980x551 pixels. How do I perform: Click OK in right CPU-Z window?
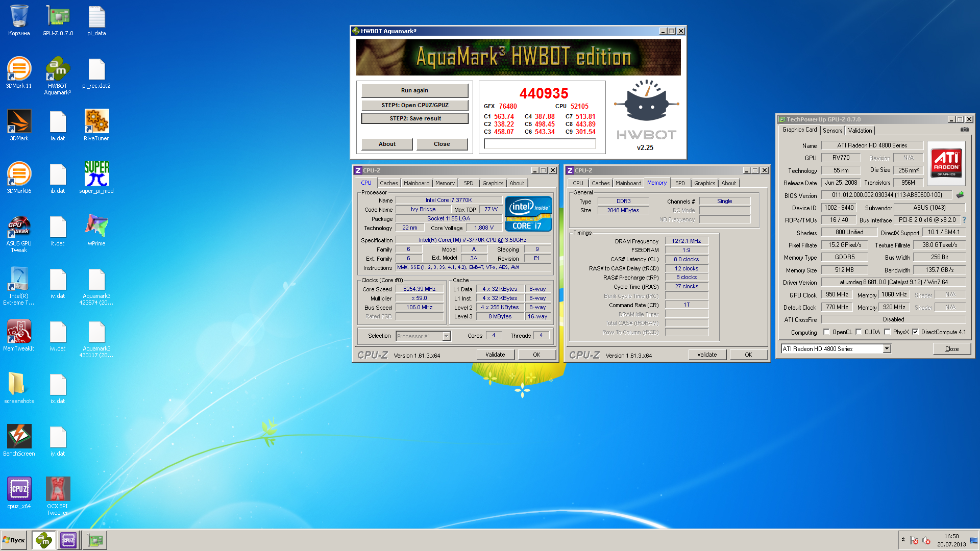click(x=748, y=355)
